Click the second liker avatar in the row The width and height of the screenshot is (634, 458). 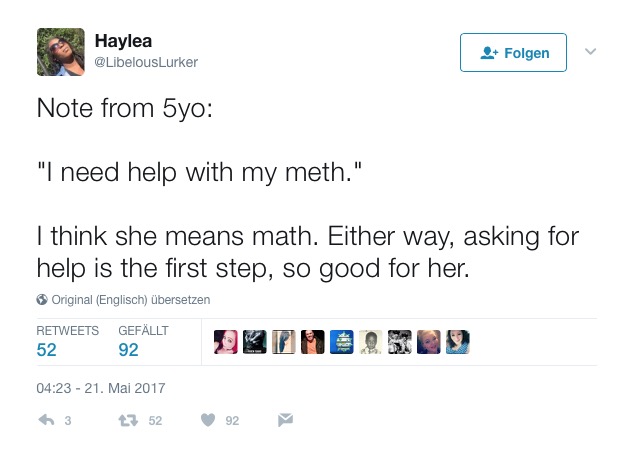point(255,342)
